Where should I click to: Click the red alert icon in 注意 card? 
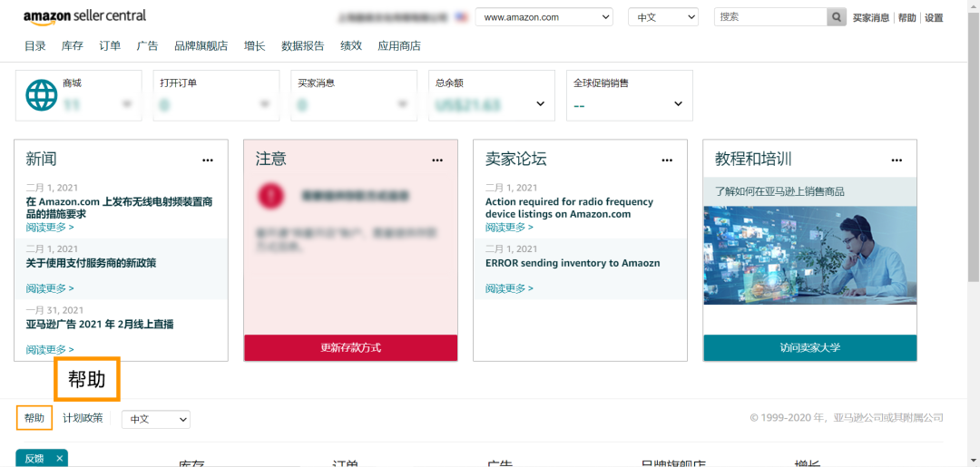[x=270, y=196]
